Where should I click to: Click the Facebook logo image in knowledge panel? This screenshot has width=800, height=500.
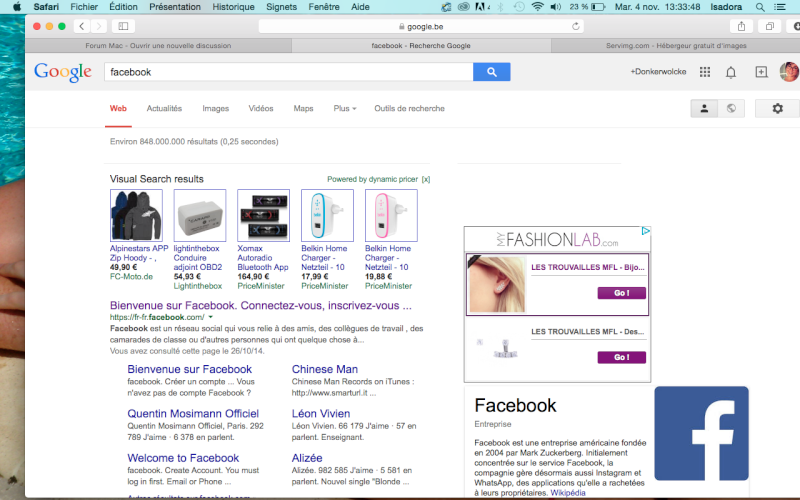coord(702,433)
